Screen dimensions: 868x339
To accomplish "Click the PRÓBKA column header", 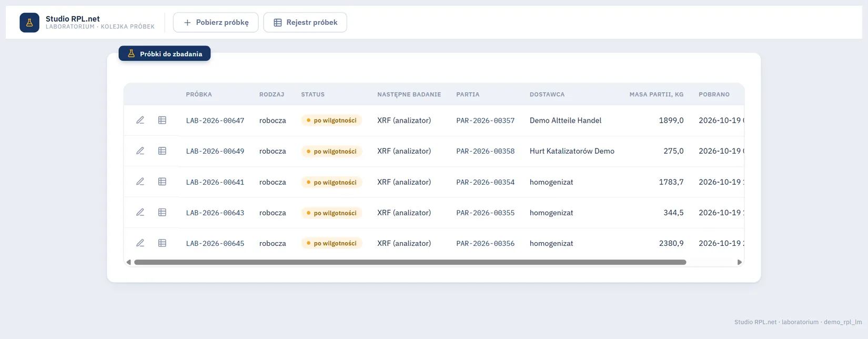I will pyautogui.click(x=199, y=95).
